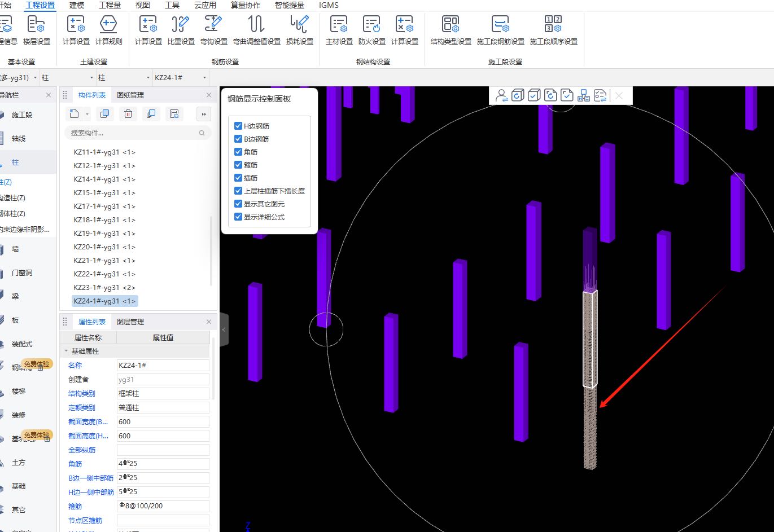Open 比重设置 specific weight settings

pos(181,30)
